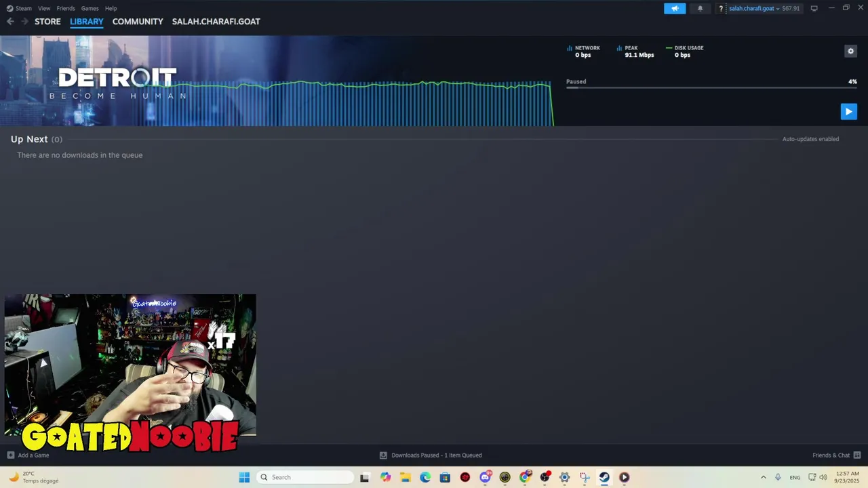The height and width of the screenshot is (488, 868).
Task: Open Friends & Chat
Action: 831,455
